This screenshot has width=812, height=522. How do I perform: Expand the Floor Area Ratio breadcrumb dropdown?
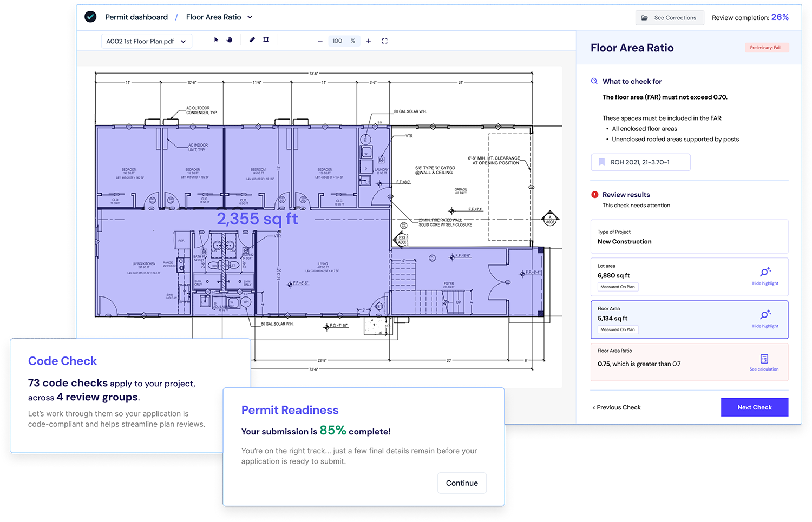pyautogui.click(x=250, y=17)
